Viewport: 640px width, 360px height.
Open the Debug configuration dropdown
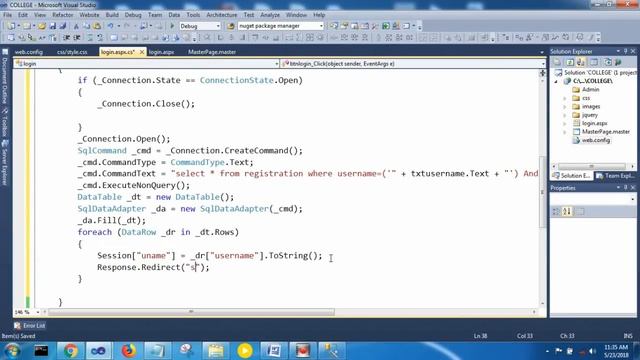coord(218,26)
